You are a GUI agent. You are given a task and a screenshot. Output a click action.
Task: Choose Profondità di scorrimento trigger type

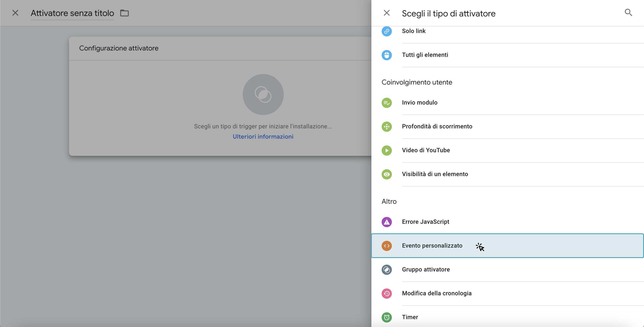(x=507, y=126)
